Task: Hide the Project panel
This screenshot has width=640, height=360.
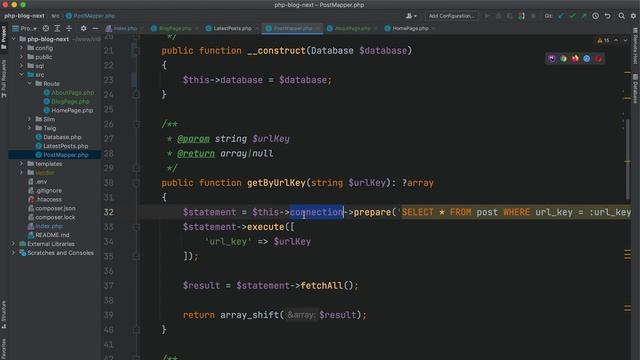Action: tap(95, 29)
